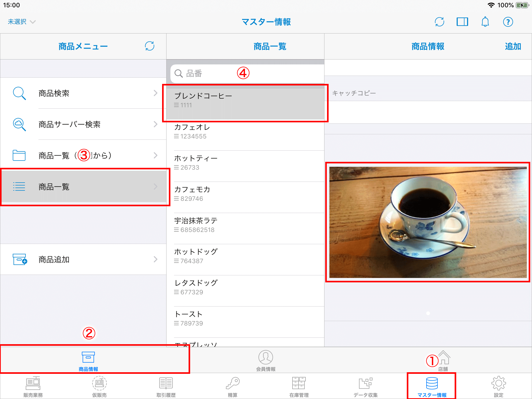This screenshot has height=399, width=532.
Task: Tap the coffee cup product image
Action: [x=428, y=222]
